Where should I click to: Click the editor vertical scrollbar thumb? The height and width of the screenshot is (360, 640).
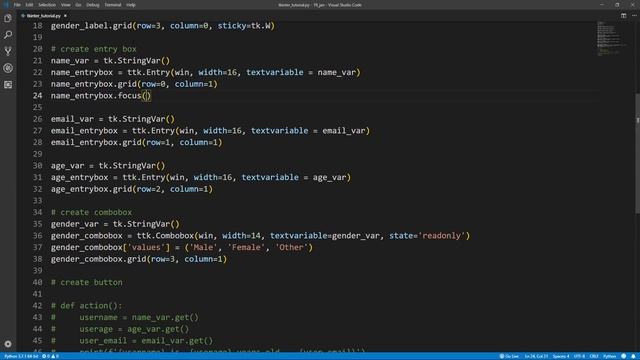click(637, 153)
